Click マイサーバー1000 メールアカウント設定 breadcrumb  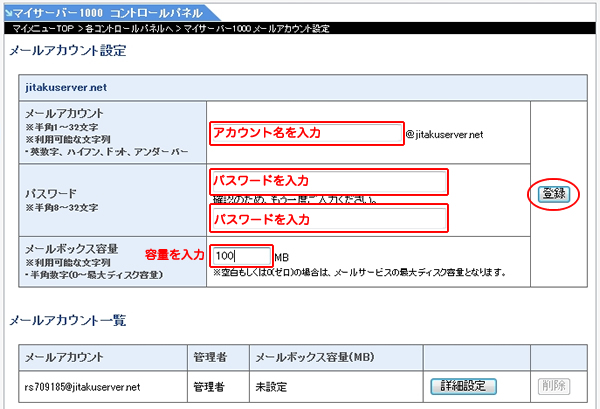[x=254, y=28]
